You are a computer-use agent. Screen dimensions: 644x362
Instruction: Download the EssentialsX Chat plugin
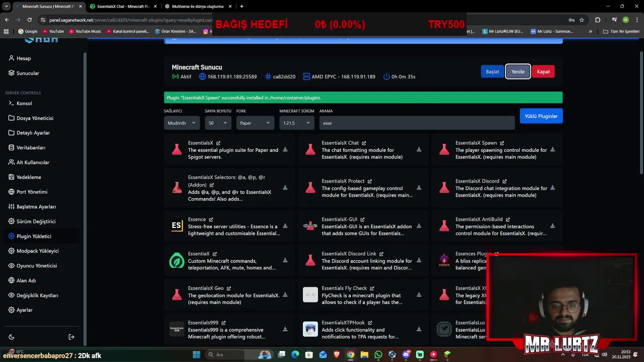click(x=419, y=149)
